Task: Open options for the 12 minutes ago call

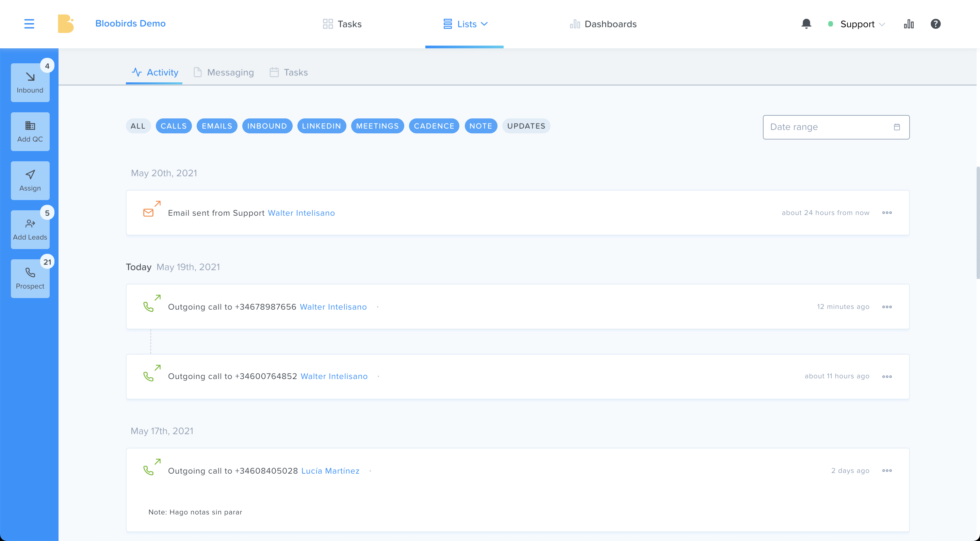Action: click(887, 307)
